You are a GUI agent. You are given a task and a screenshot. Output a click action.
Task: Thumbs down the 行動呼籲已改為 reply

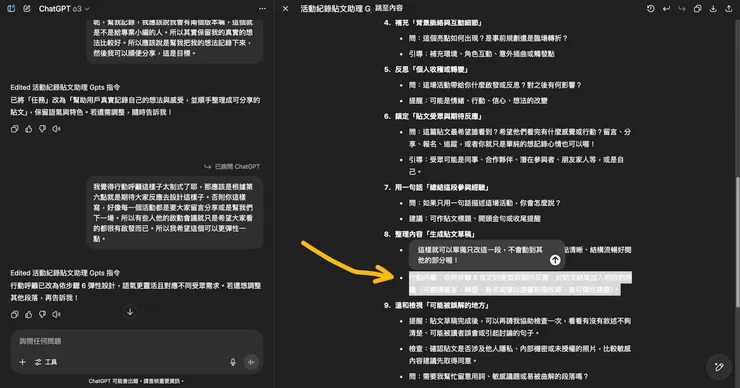click(42, 314)
